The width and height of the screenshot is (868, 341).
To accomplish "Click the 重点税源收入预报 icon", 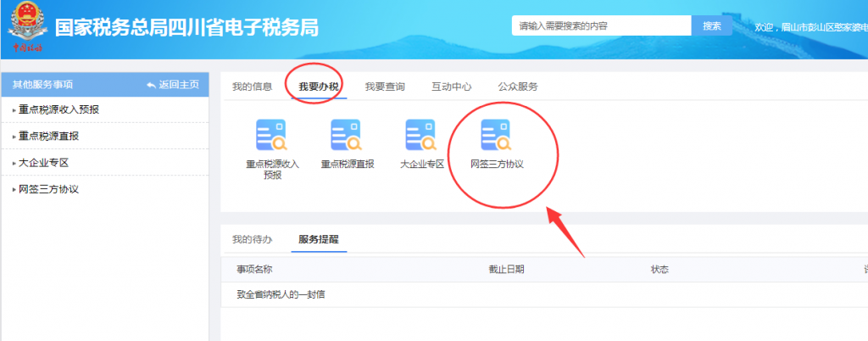I will (272, 137).
